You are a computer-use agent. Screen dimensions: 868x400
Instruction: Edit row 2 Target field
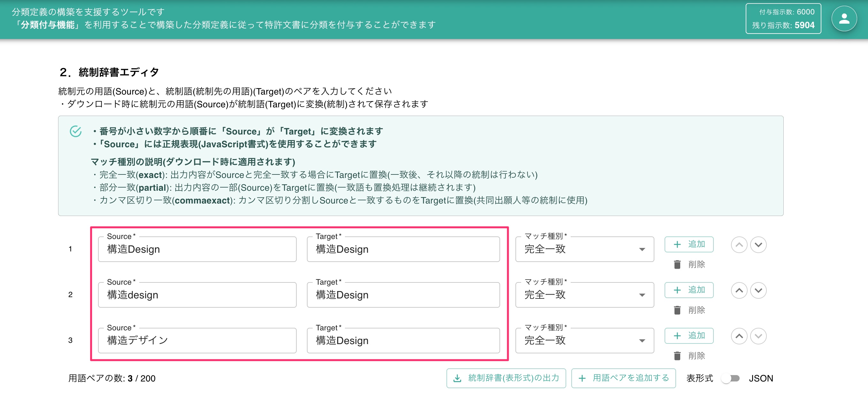pyautogui.click(x=403, y=295)
